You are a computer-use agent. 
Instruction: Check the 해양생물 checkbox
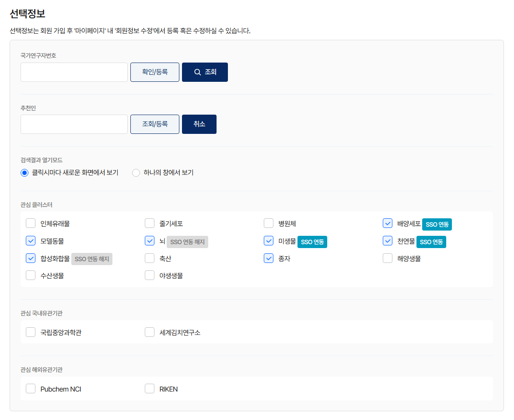pyautogui.click(x=388, y=258)
